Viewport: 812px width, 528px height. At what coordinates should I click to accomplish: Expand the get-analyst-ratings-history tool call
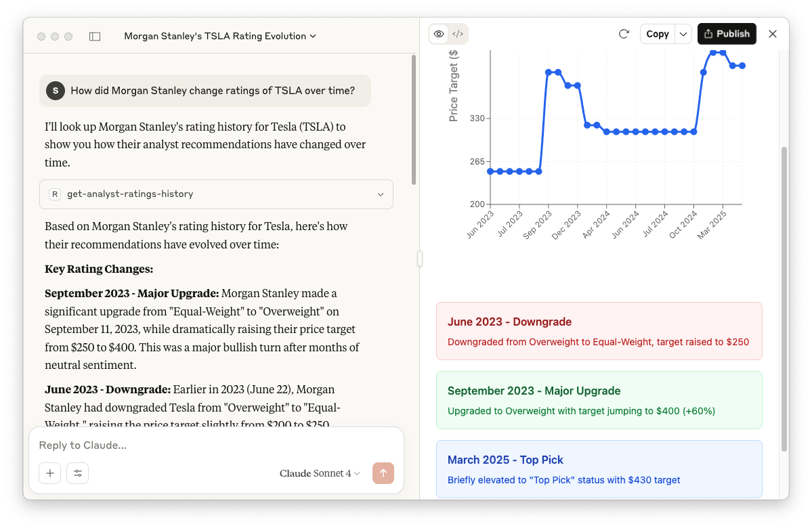tap(217, 194)
